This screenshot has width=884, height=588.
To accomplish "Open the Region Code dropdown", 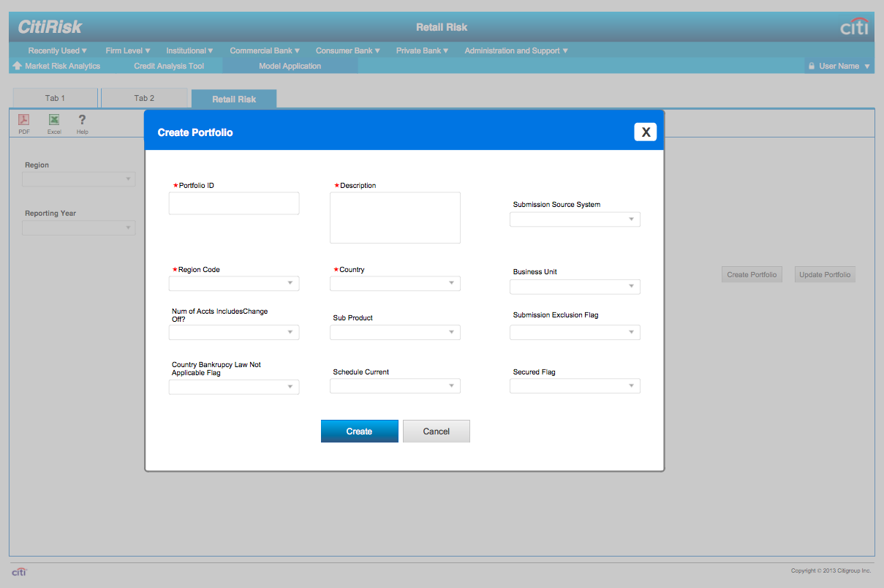I will [234, 284].
